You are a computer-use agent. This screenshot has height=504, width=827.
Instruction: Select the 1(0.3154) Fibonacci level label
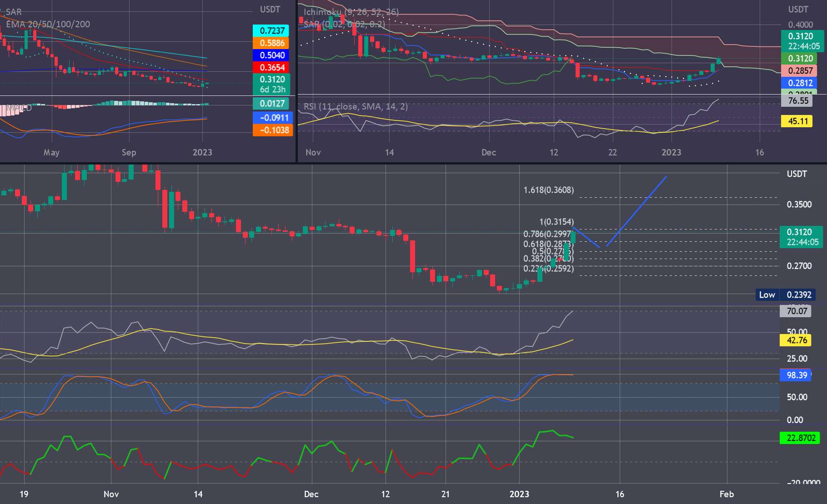[x=556, y=222]
